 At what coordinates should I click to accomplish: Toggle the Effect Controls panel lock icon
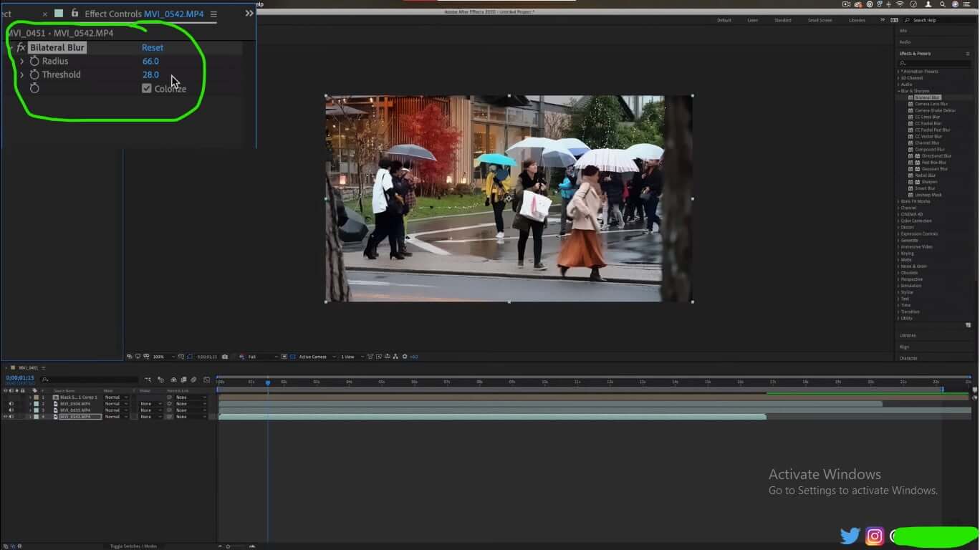[75, 14]
